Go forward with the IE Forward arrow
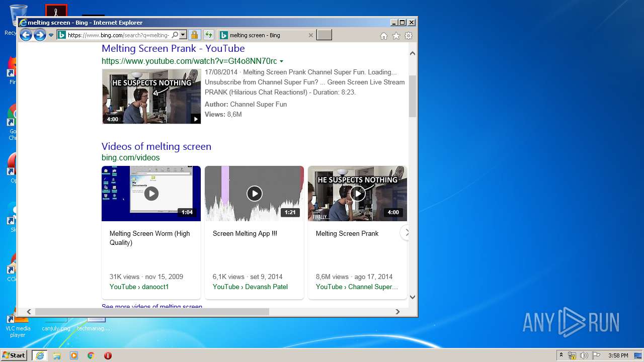 pyautogui.click(x=40, y=35)
